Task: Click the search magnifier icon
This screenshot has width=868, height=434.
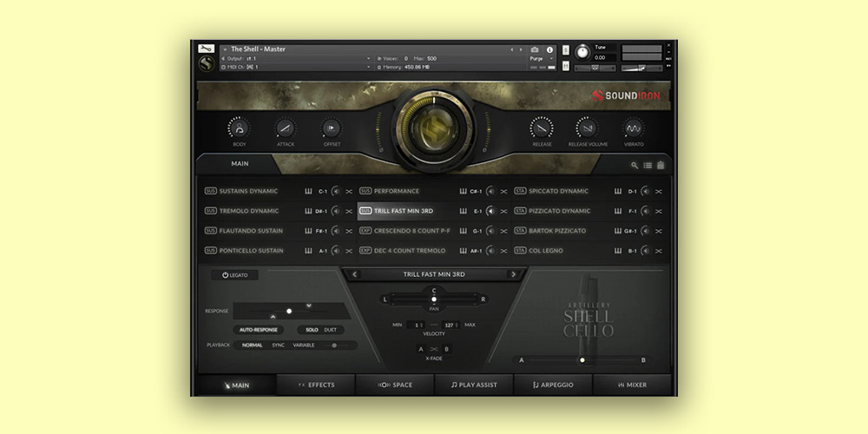Action: (x=635, y=165)
